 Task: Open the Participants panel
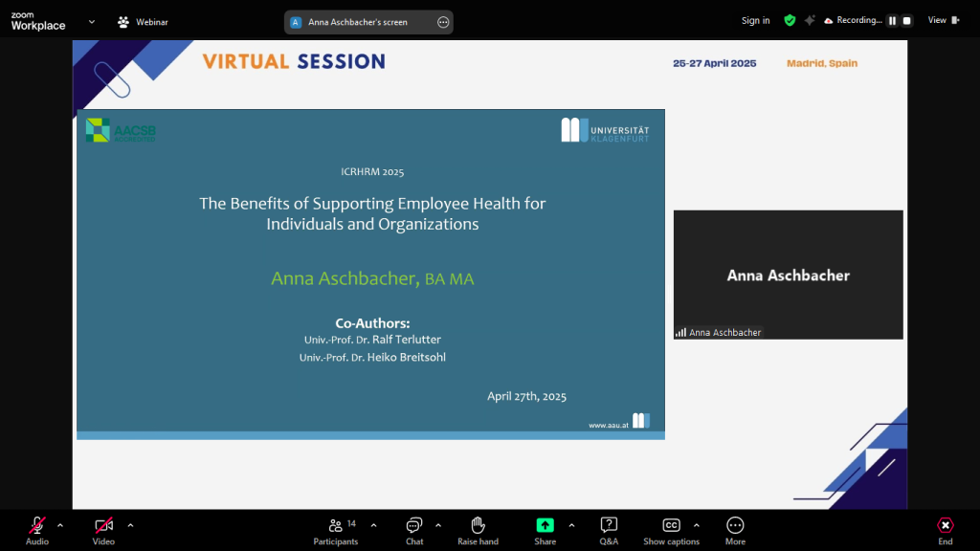click(x=336, y=525)
